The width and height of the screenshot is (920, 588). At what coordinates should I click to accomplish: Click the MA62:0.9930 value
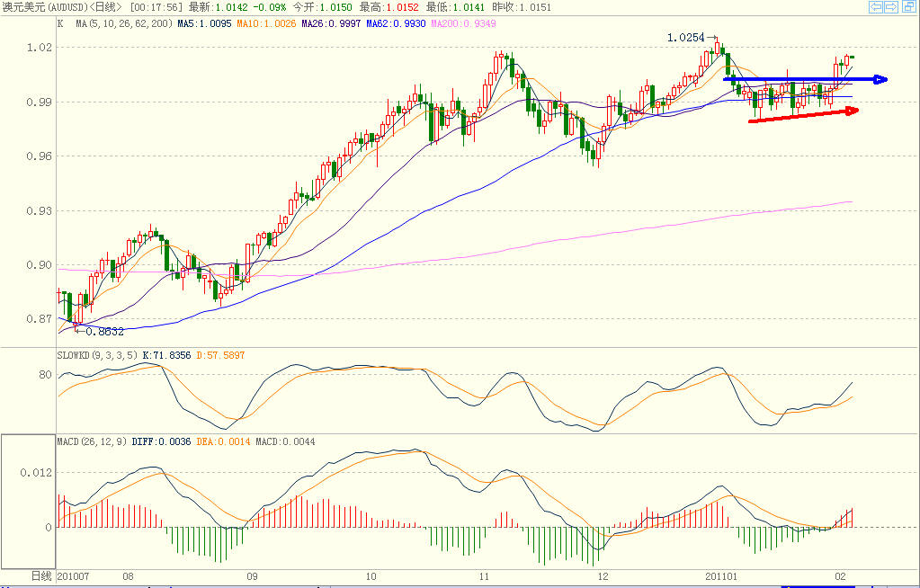pyautogui.click(x=396, y=23)
